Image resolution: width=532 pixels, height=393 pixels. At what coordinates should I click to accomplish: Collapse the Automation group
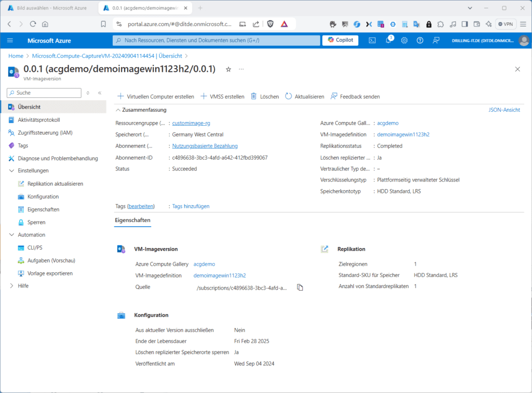[x=11, y=235]
